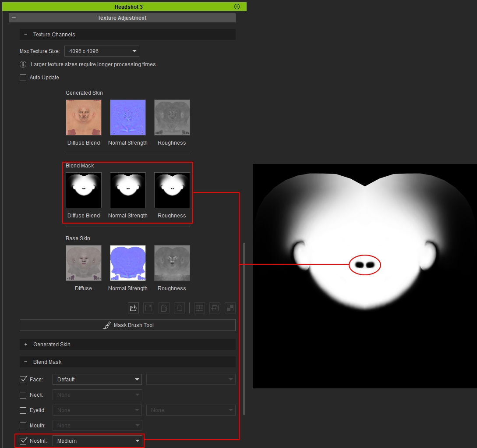Uncheck the Nostril blend mask option
Viewport: 477px width, 448px height.
coord(23,441)
